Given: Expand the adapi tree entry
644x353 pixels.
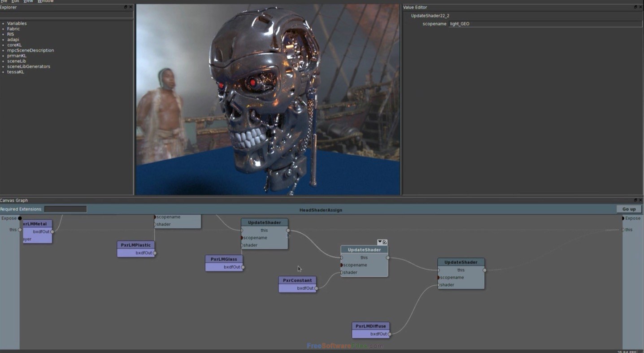Looking at the screenshot, I should [3, 39].
